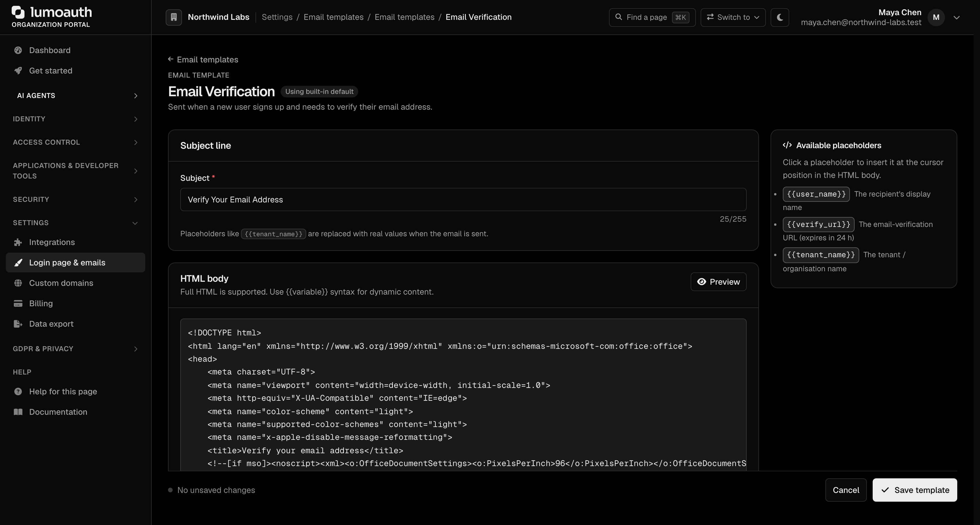
Task: Click the Integrations puzzle icon
Action: 18,242
